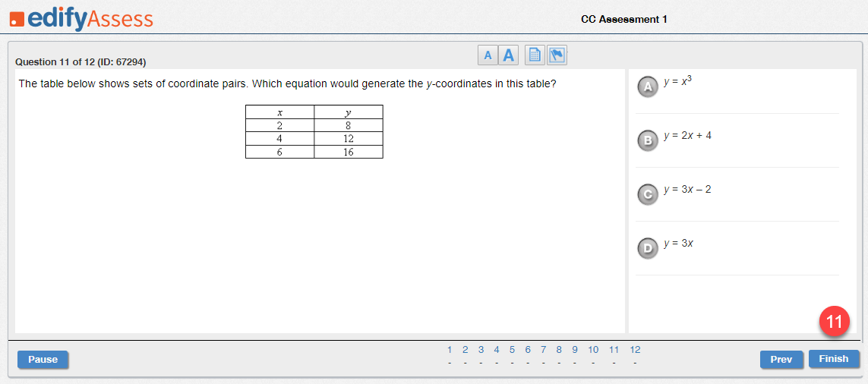This screenshot has height=384, width=868.
Task: Click the coordinate pairs table
Action: [x=314, y=132]
